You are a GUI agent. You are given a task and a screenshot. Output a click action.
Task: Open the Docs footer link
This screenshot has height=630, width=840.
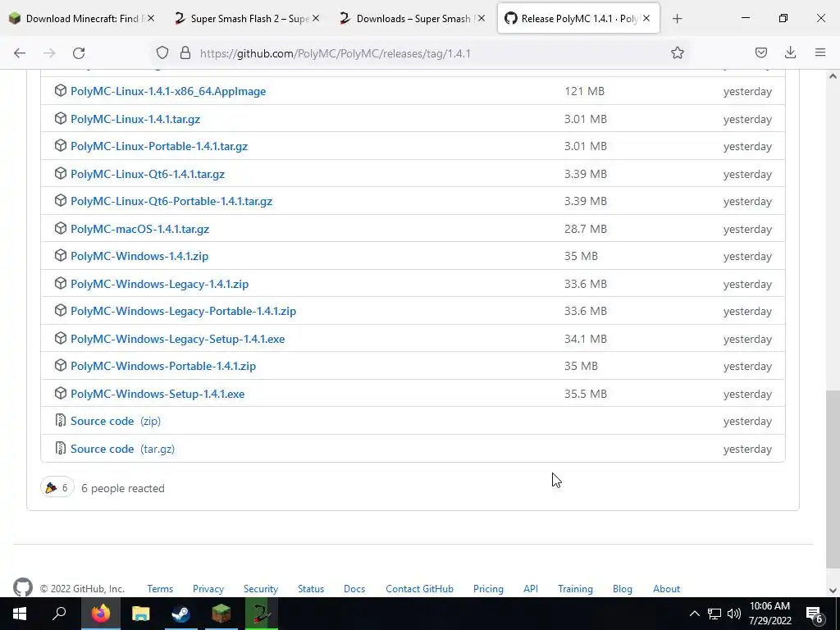click(354, 589)
